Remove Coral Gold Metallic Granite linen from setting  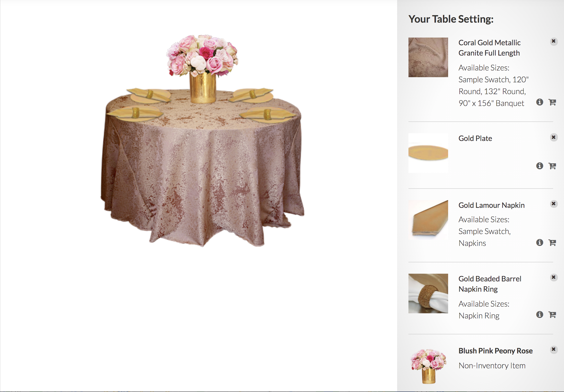[x=553, y=41]
